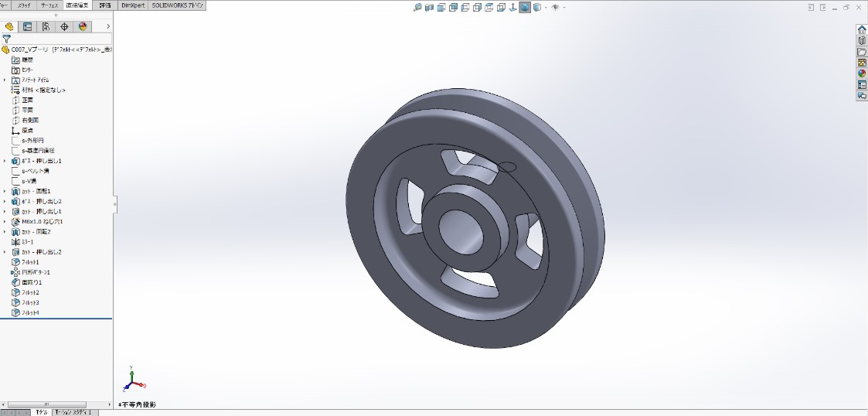Open SOLIDWORKS Resources home icon in task pane
This screenshot has width=868, height=416.
[862, 29]
